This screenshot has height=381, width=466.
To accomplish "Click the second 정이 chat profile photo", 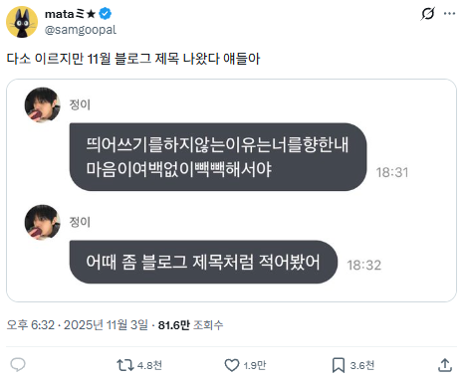I will 42,222.
